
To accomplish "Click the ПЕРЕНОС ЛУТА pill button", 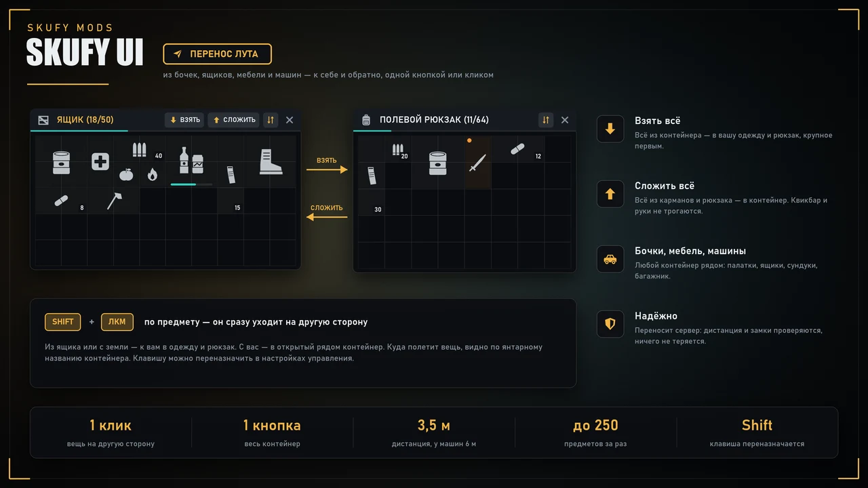I will tap(217, 54).
